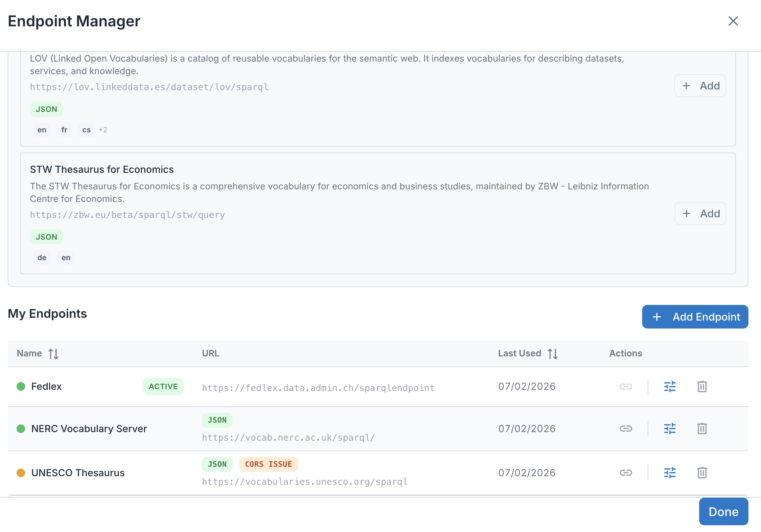This screenshot has width=761, height=532.
Task: Toggle the NERC Vocabulary Server status dot
Action: [x=21, y=428]
